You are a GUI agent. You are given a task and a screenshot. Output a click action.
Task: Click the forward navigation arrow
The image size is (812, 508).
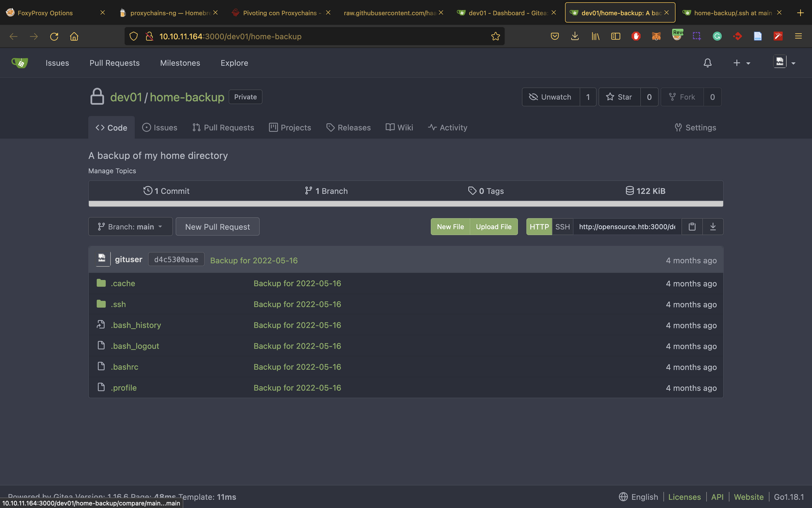point(34,36)
